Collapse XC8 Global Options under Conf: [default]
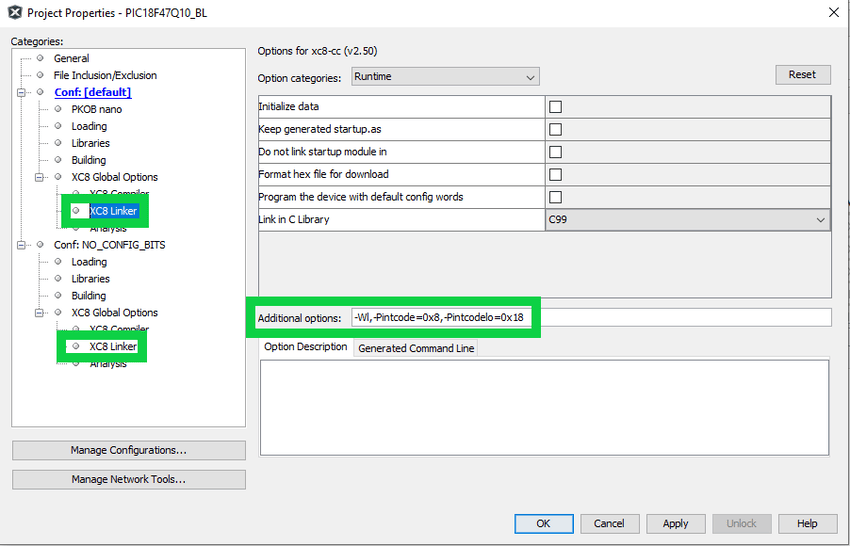The height and width of the screenshot is (546, 850). pyautogui.click(x=40, y=177)
